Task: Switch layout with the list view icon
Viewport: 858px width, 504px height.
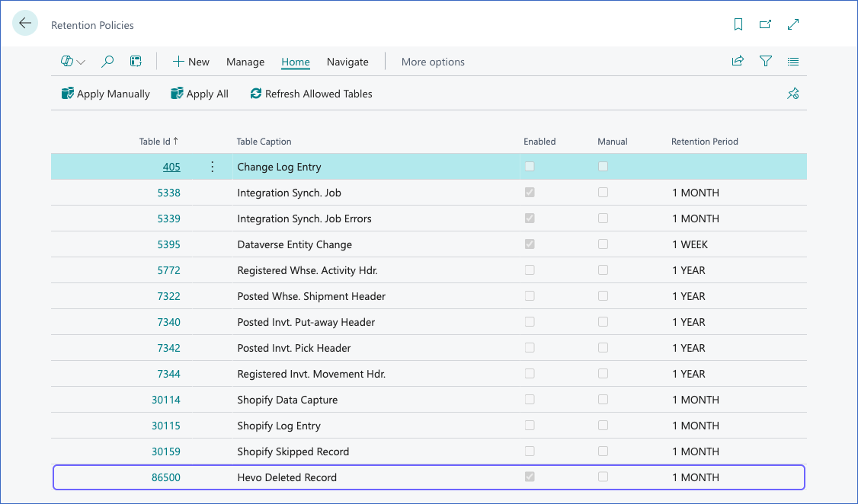Action: click(x=793, y=62)
